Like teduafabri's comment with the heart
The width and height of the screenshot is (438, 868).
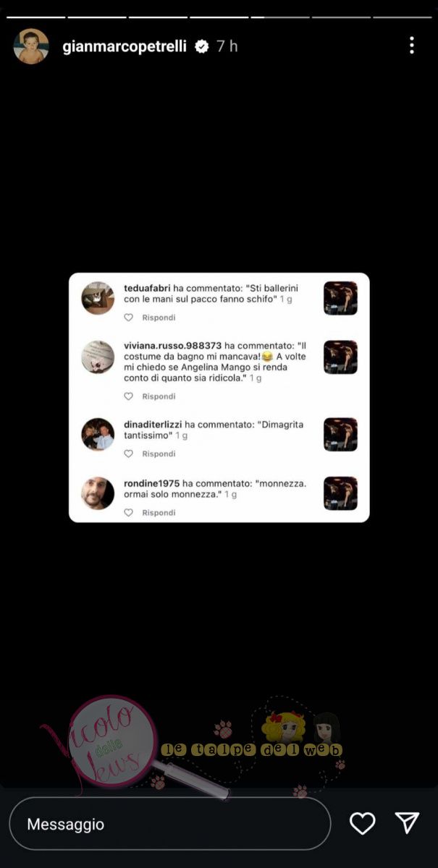(129, 318)
